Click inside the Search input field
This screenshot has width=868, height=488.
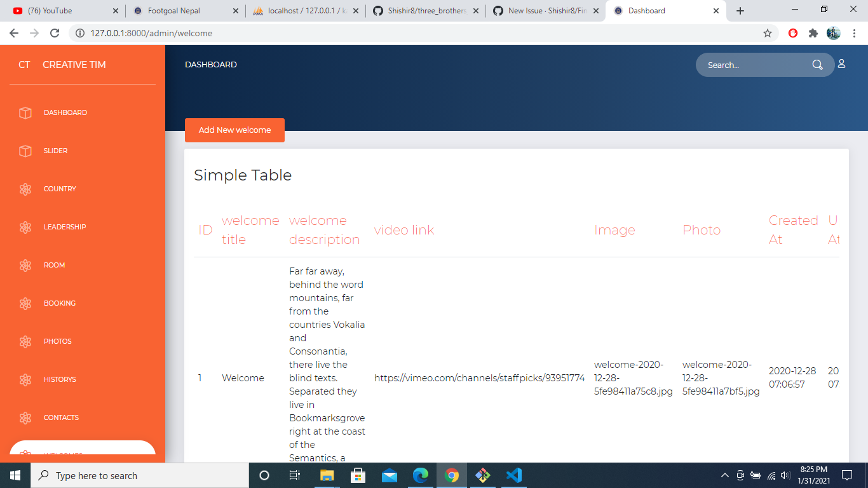pyautogui.click(x=750, y=64)
